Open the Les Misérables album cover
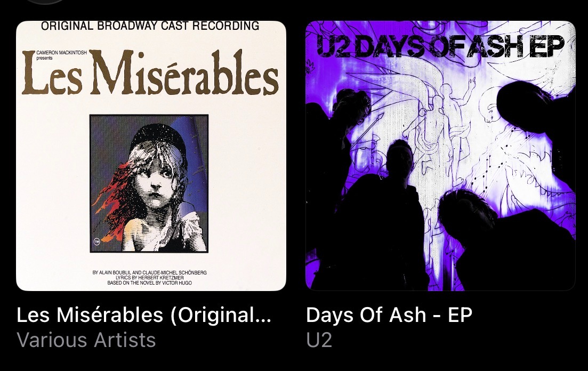The image size is (588, 371). tap(151, 156)
